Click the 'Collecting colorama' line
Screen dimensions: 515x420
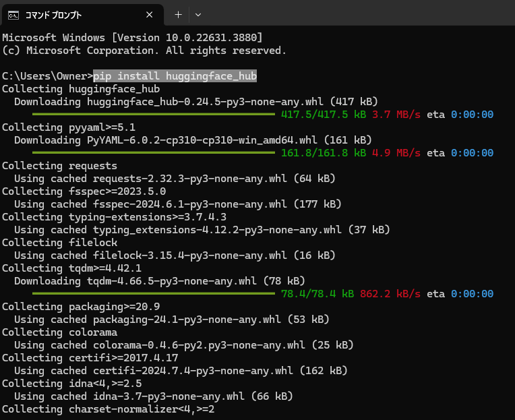point(59,332)
